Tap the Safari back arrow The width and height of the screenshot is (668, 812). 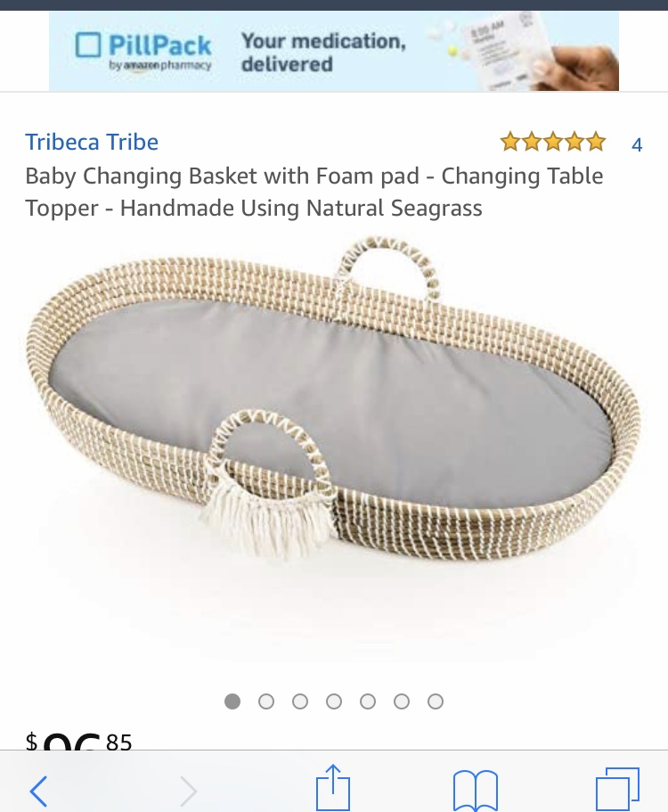point(39,791)
